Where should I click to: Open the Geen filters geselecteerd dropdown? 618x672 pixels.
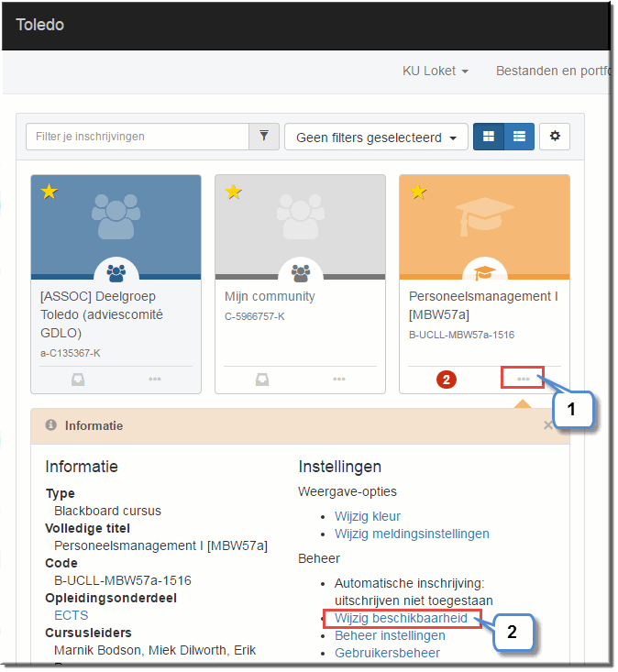(x=376, y=138)
